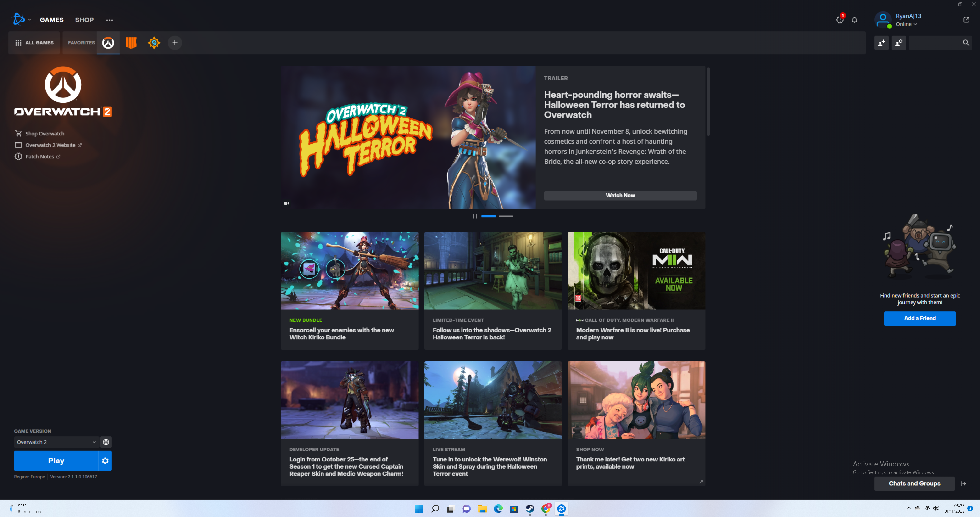Select the second carousel slide indicator
Screen dimensions: 980x517
tap(506, 216)
